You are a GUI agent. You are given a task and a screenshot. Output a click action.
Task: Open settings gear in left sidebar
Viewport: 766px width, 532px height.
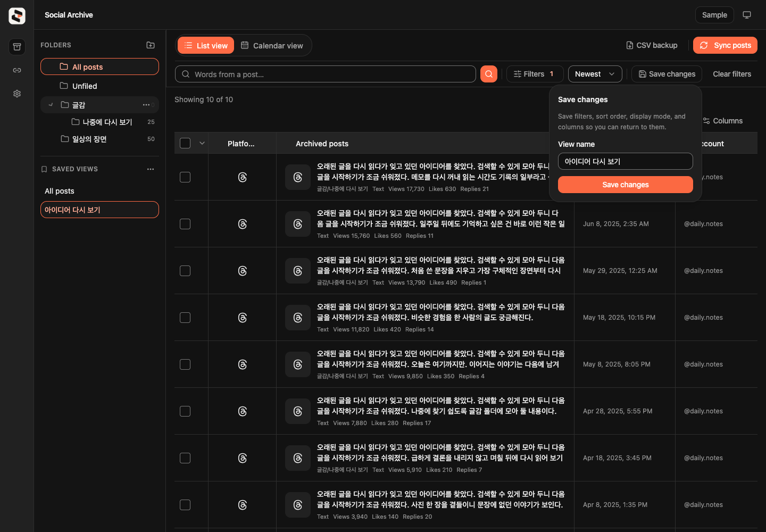(17, 94)
